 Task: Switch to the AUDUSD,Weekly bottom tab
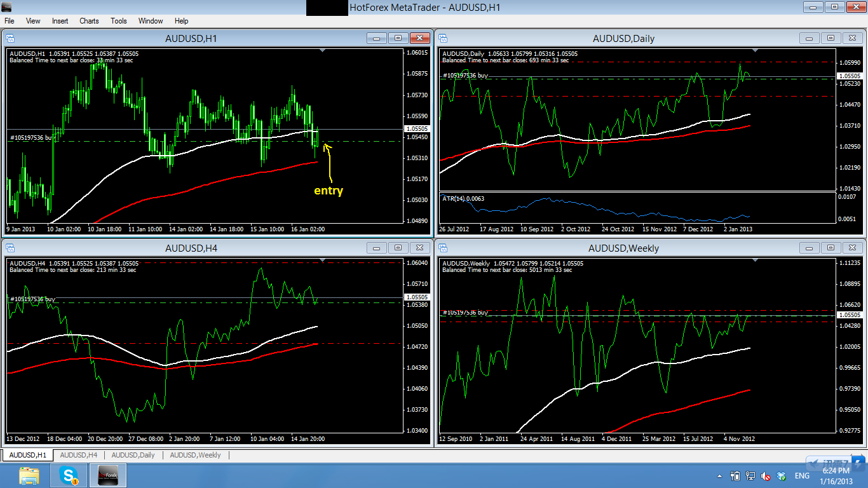(195, 455)
